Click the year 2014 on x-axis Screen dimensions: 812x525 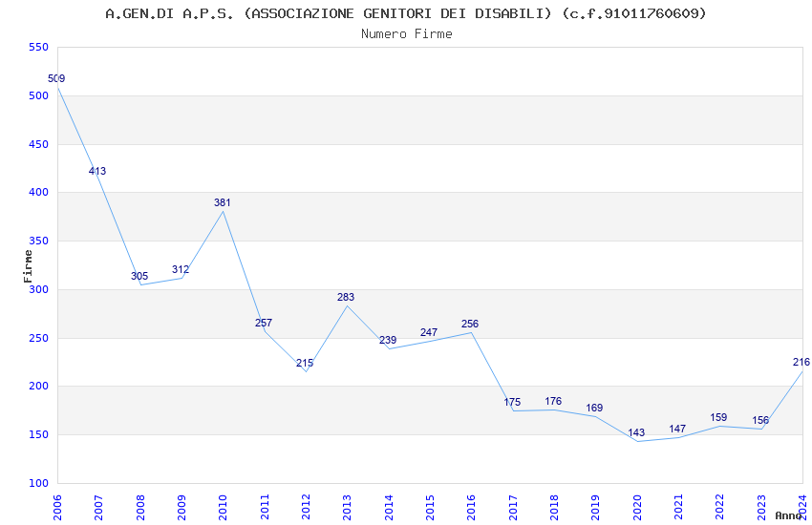coord(389,508)
